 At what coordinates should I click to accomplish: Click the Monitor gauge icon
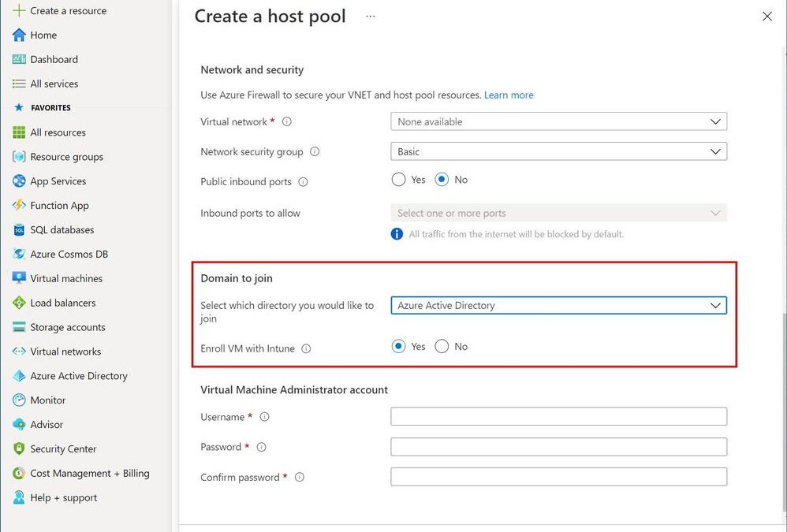pyautogui.click(x=19, y=400)
